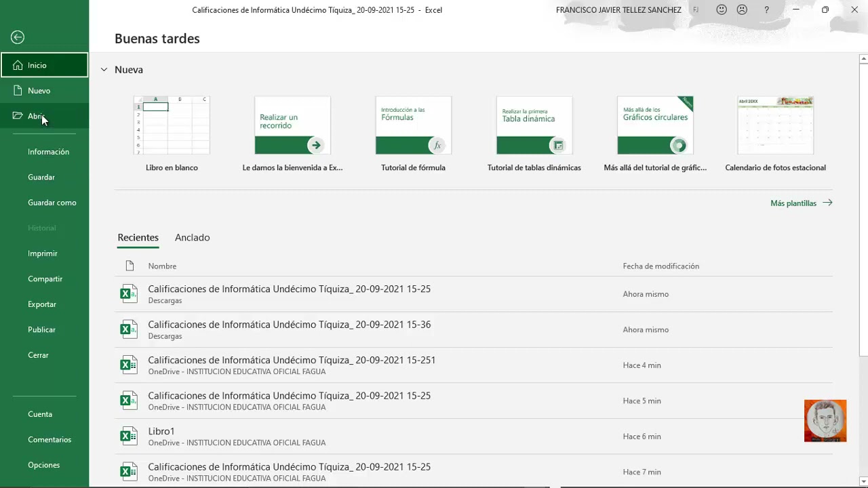
Task: Sort by Fecha de modificación header
Action: coord(661,266)
